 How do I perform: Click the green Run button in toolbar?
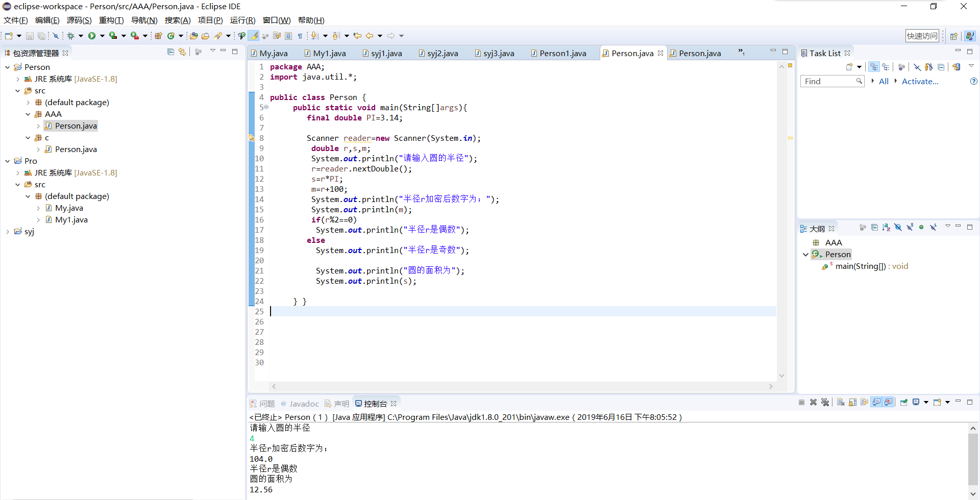tap(92, 36)
